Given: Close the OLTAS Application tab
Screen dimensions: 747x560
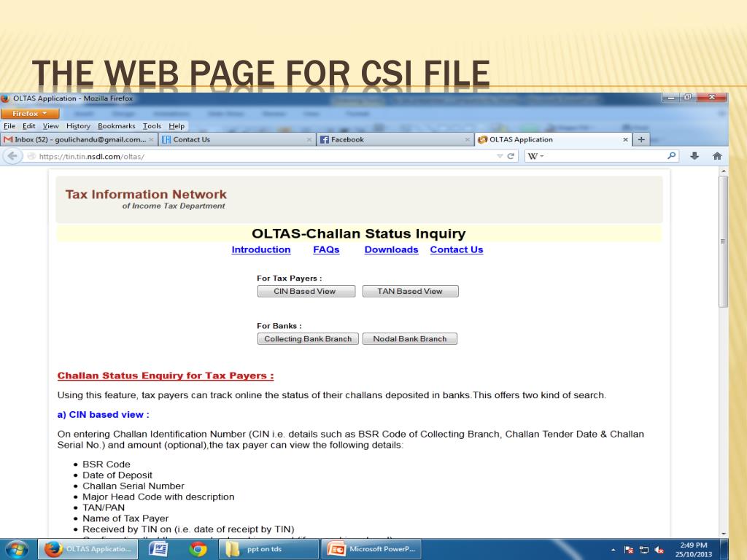Looking at the screenshot, I should point(625,139).
